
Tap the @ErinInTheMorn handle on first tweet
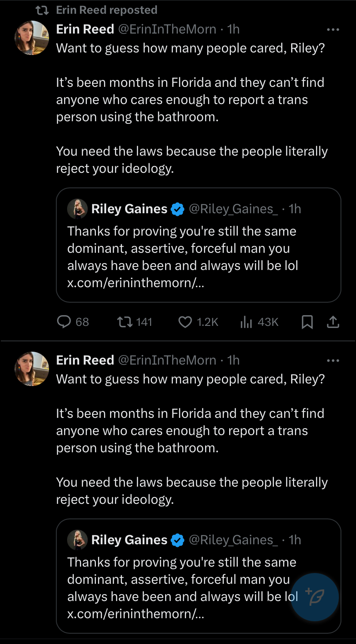click(x=167, y=29)
